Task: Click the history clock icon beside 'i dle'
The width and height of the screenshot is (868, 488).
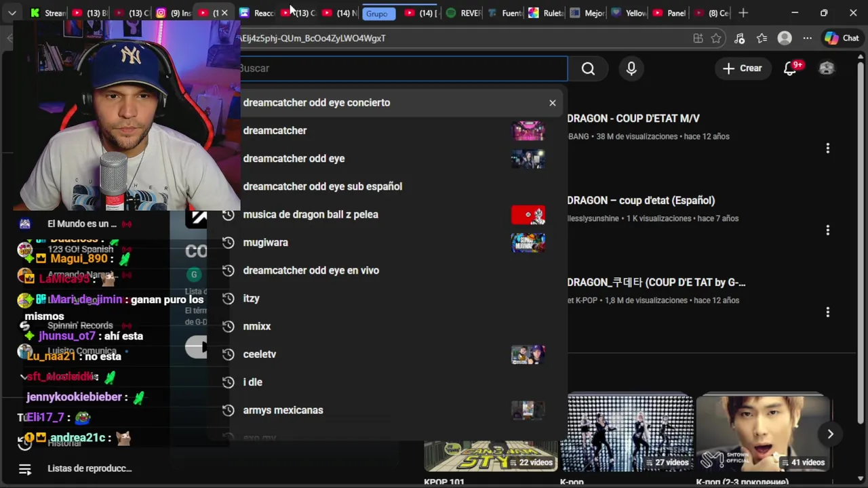Action: pyautogui.click(x=229, y=382)
